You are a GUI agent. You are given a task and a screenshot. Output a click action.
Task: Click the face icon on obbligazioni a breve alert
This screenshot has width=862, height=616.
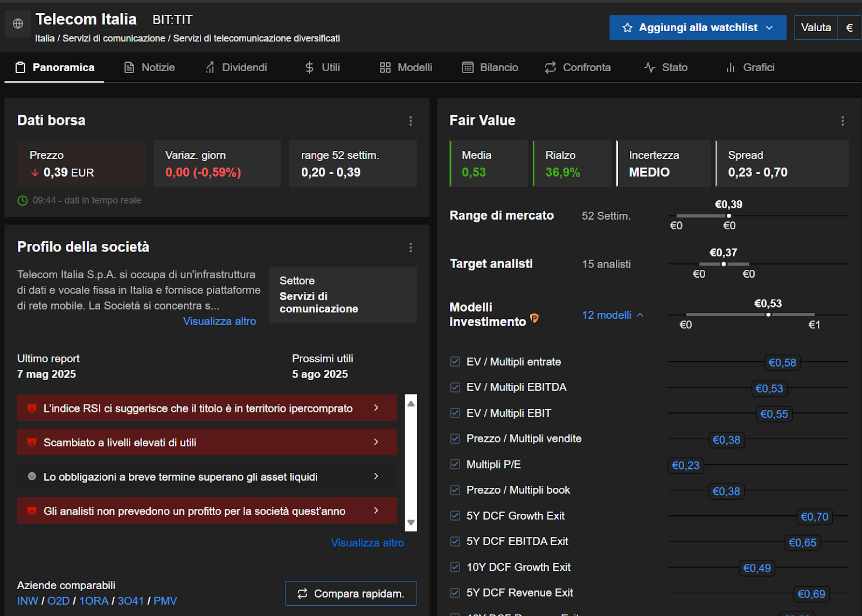32,477
